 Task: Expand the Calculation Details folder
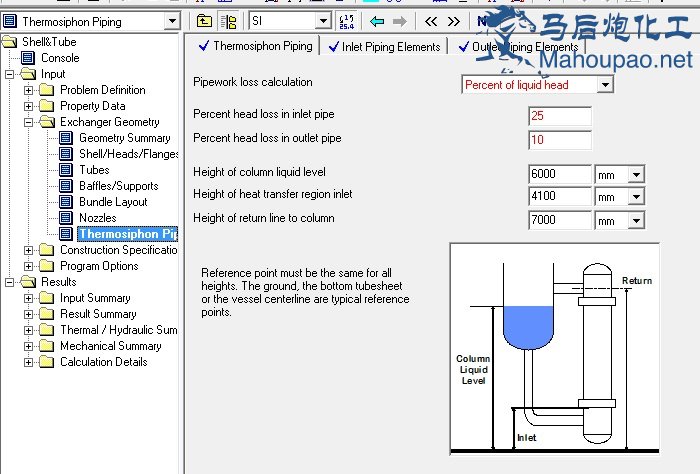tap(28, 362)
